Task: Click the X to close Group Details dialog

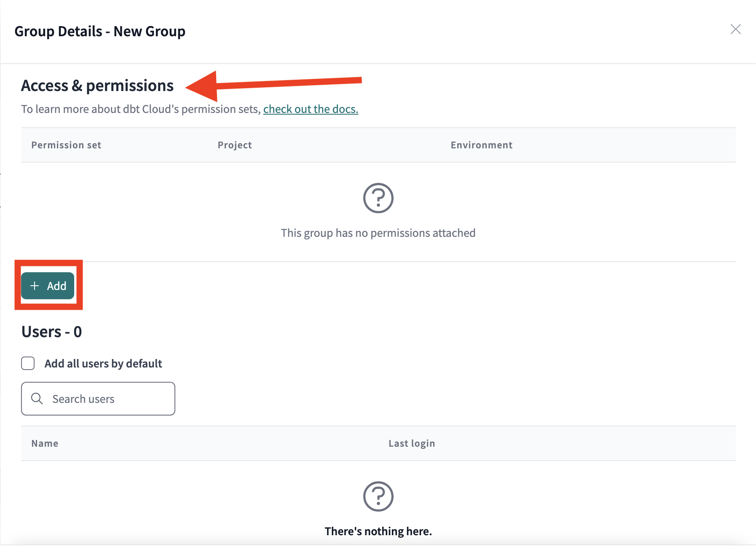Action: (x=736, y=29)
